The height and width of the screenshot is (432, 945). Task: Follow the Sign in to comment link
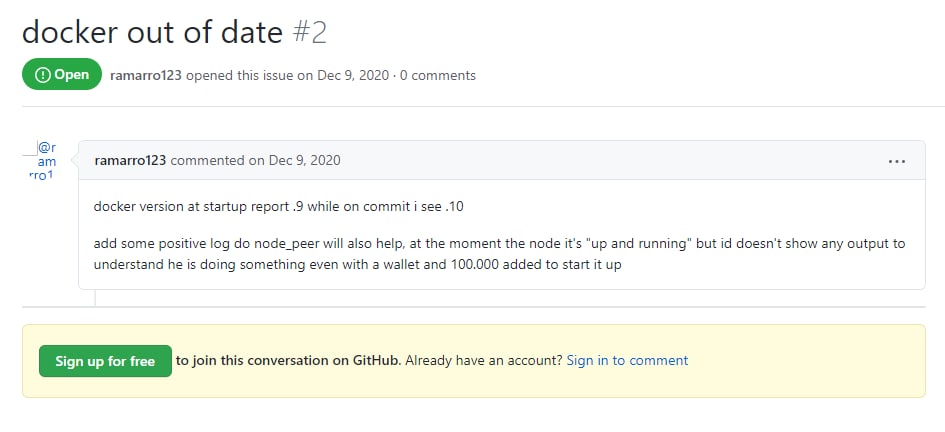point(627,360)
